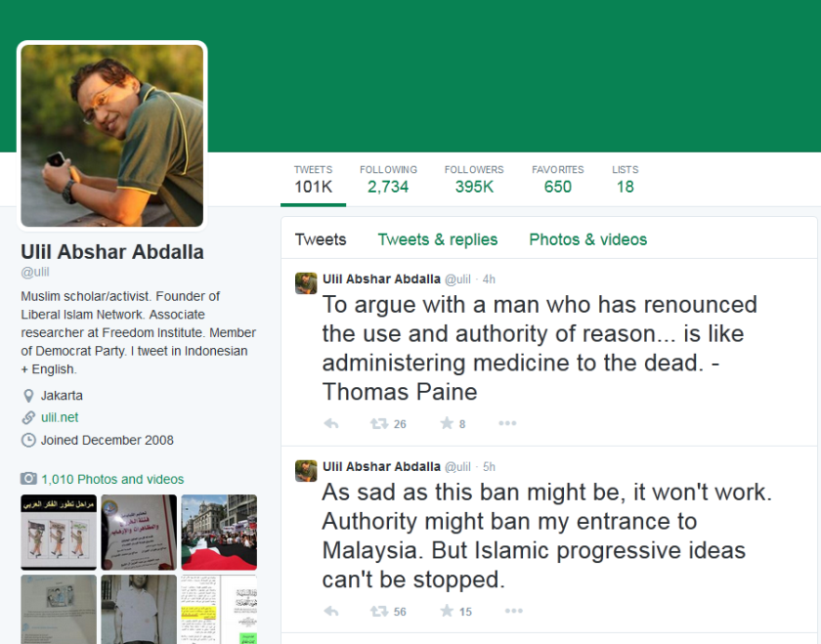Click the location pin icon beside Jakarta
The width and height of the screenshot is (821, 644).
[27, 395]
